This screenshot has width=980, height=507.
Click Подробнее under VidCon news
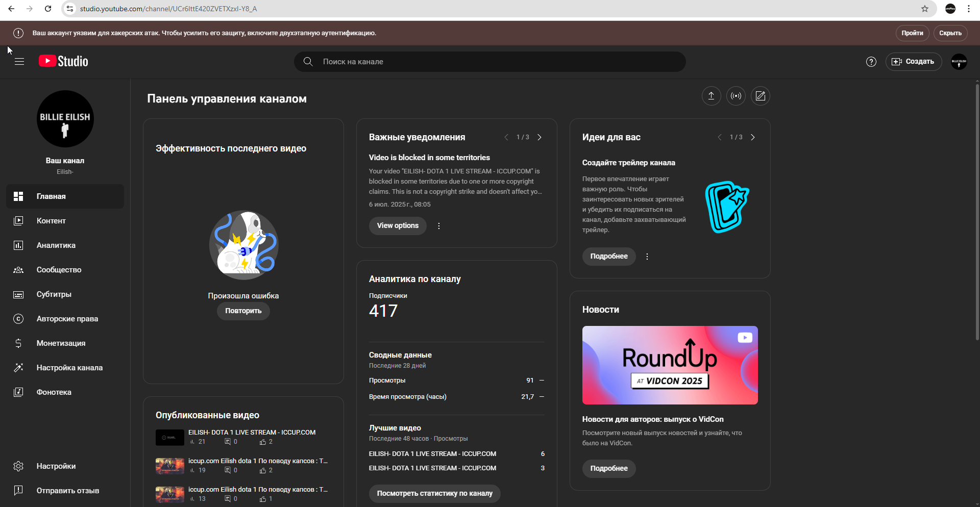609,469
